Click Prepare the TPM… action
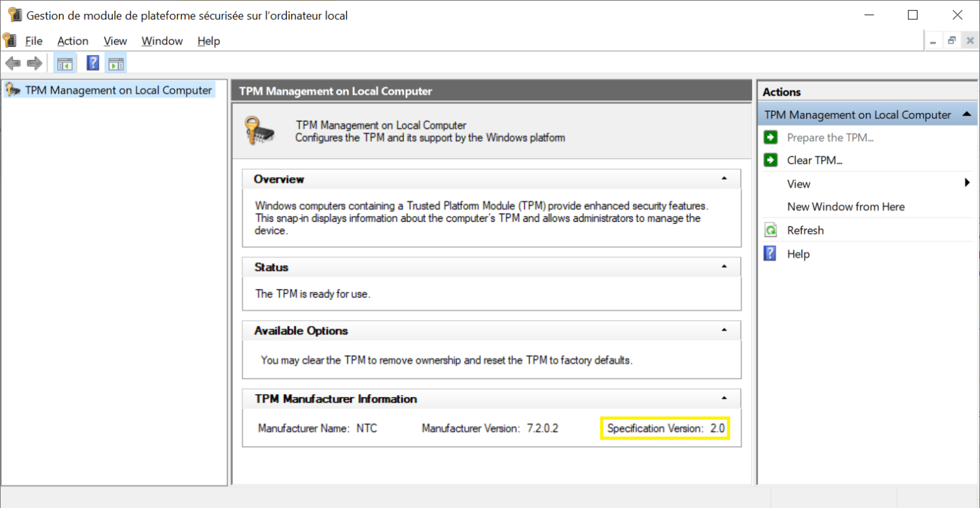980x508 pixels. click(830, 137)
